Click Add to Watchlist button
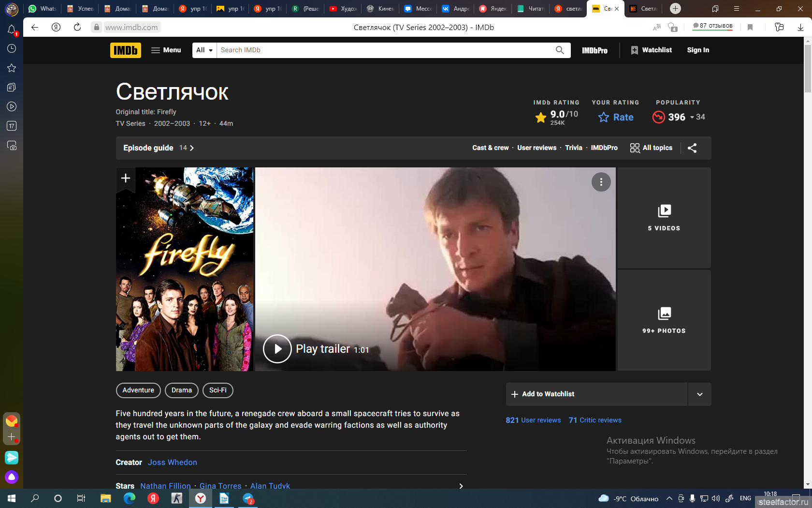The image size is (812, 508). click(x=596, y=394)
